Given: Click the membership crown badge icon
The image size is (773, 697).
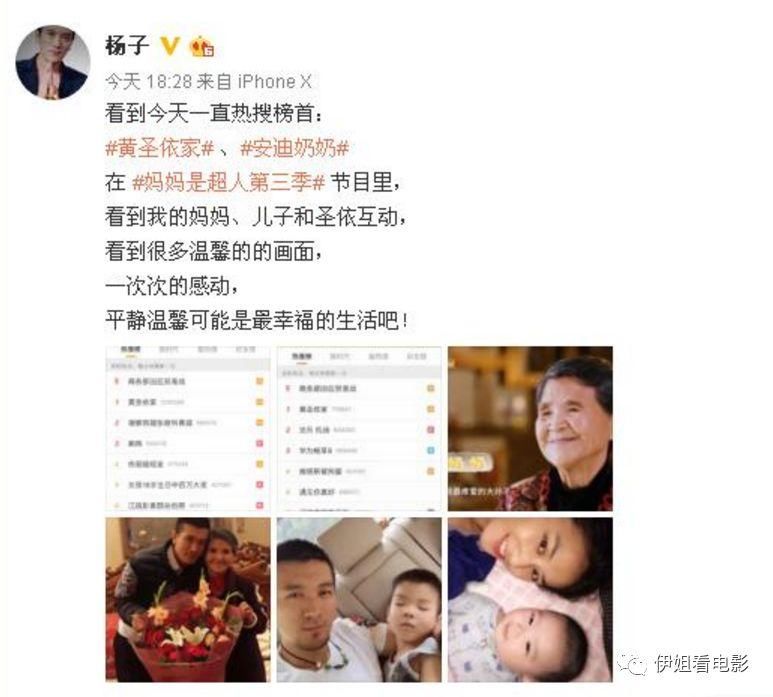Looking at the screenshot, I should click(x=202, y=46).
